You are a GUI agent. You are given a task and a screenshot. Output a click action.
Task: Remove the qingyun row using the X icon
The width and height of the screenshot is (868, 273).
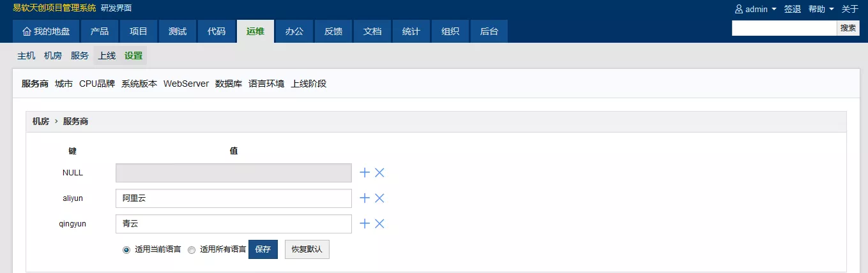coord(379,224)
